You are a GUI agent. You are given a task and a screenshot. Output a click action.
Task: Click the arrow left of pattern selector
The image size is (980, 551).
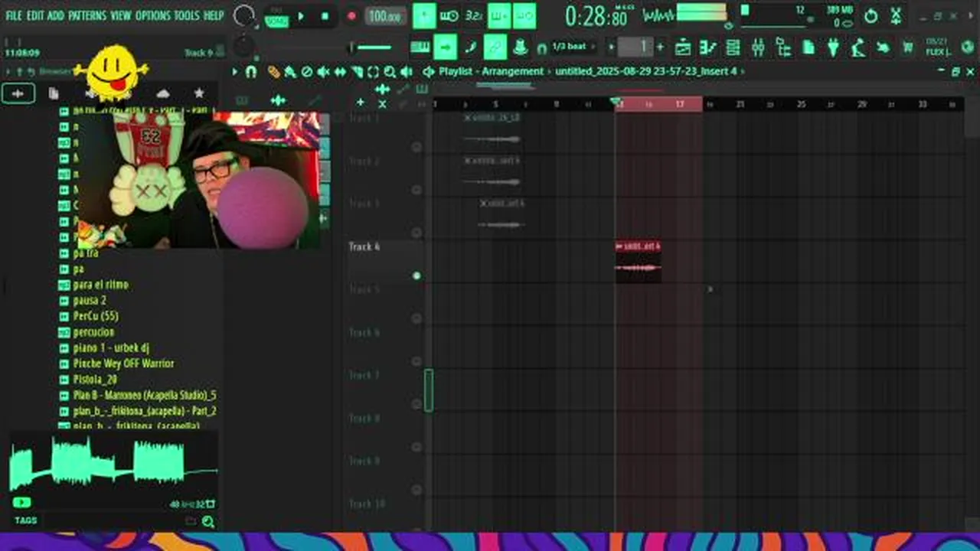(x=611, y=47)
